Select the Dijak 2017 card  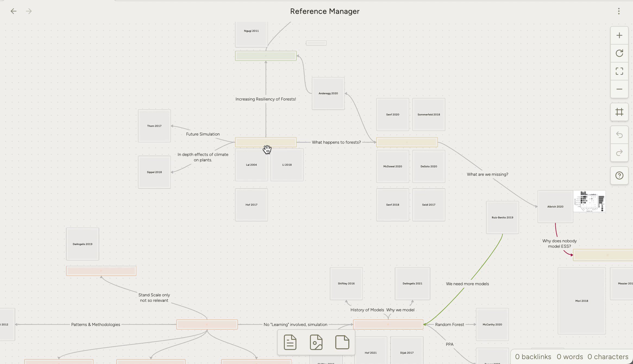tap(407, 350)
